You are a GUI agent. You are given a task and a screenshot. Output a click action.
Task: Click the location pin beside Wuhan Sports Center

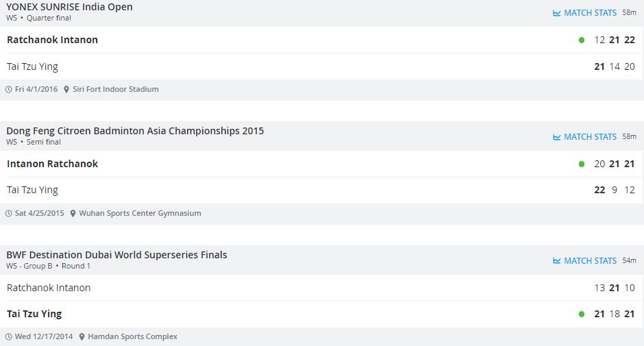tap(73, 214)
